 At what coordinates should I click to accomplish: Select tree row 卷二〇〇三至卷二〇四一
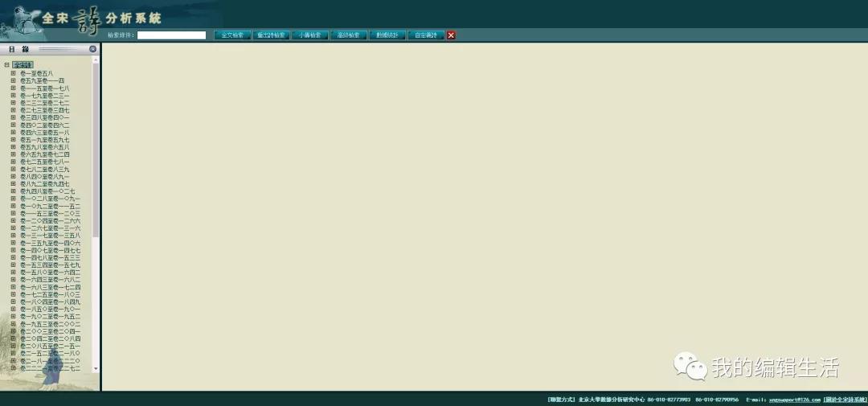(51, 331)
